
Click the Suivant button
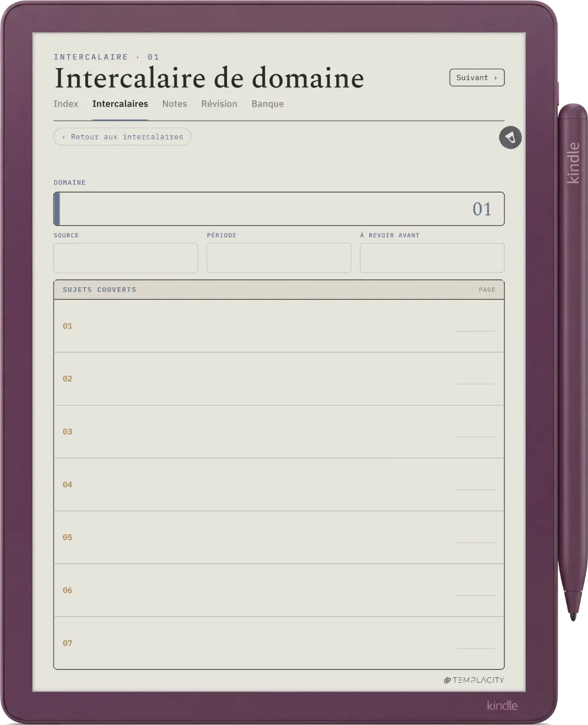click(477, 78)
